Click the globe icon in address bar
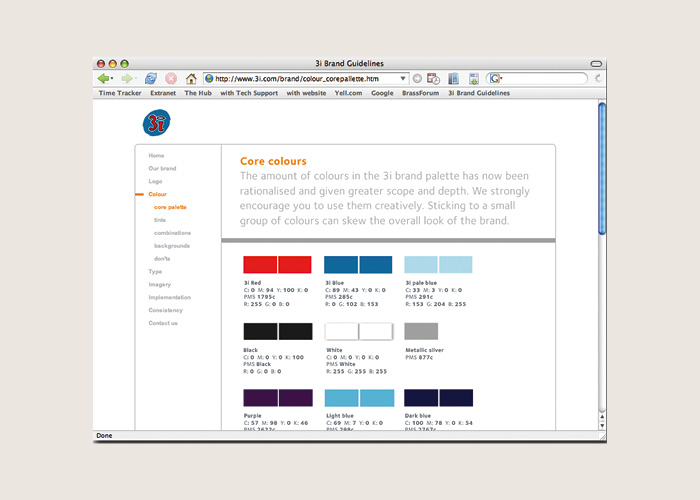Image resolution: width=700 pixels, height=500 pixels. 209,79
